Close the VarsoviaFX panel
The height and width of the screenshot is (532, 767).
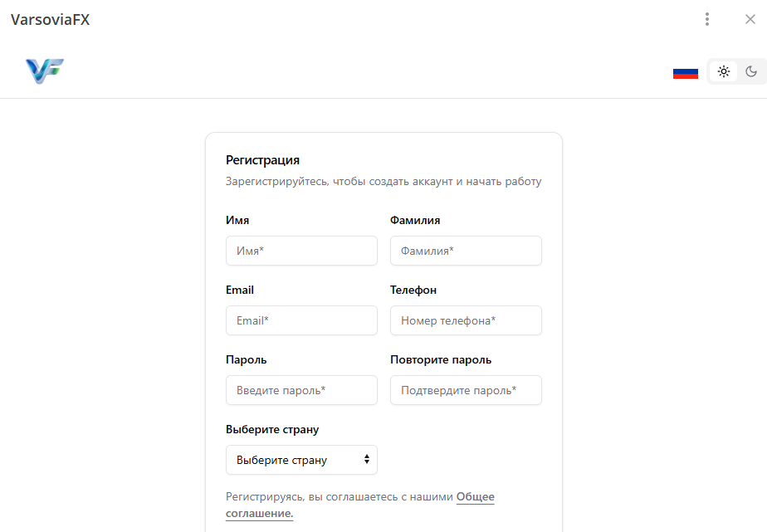(x=750, y=19)
